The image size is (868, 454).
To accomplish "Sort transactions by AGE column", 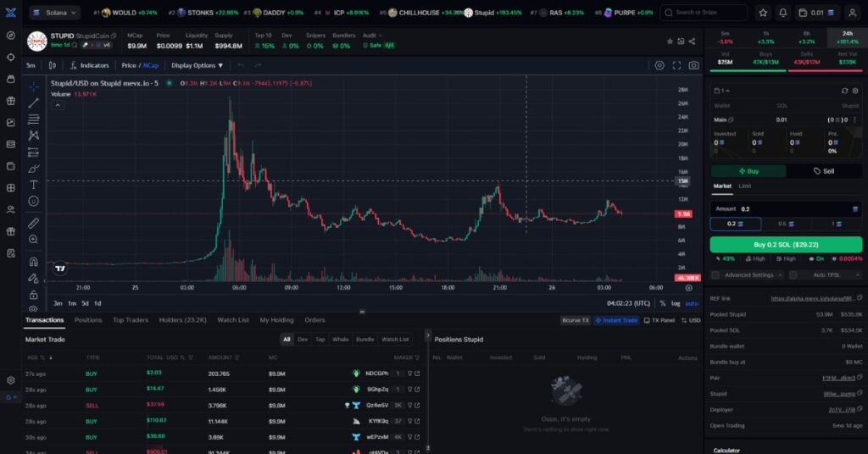I will 36,357.
